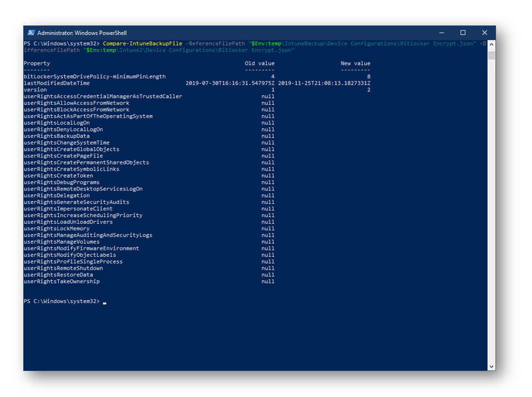This screenshot has width=532, height=397.
Task: Click userRightsCreateToken property
Action: tap(58, 176)
